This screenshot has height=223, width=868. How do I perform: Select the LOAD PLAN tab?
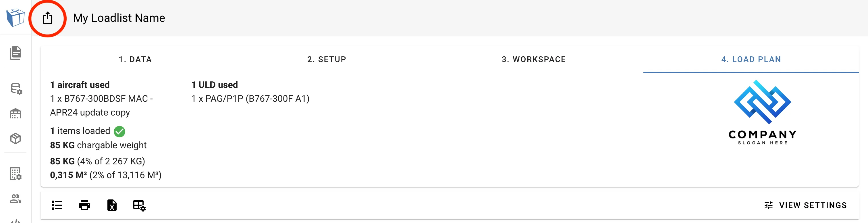[751, 59]
